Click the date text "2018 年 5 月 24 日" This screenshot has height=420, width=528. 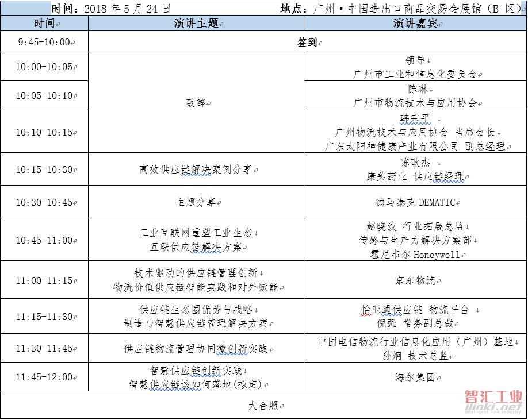(127, 9)
